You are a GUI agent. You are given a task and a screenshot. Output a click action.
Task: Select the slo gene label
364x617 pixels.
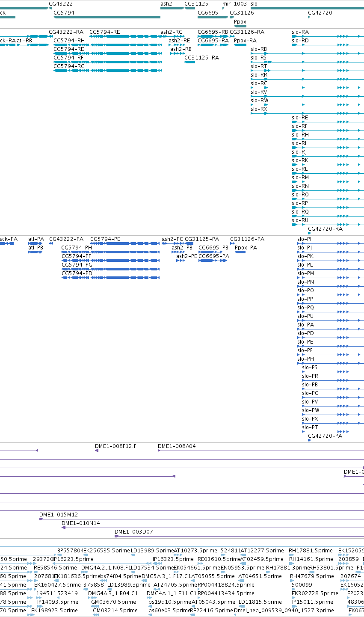coord(254,4)
